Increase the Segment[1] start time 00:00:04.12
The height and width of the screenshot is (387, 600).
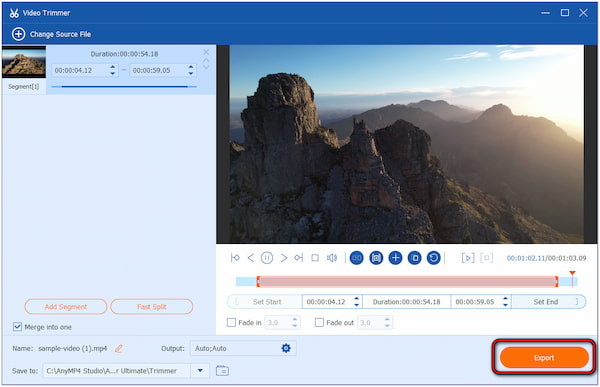pos(112,67)
